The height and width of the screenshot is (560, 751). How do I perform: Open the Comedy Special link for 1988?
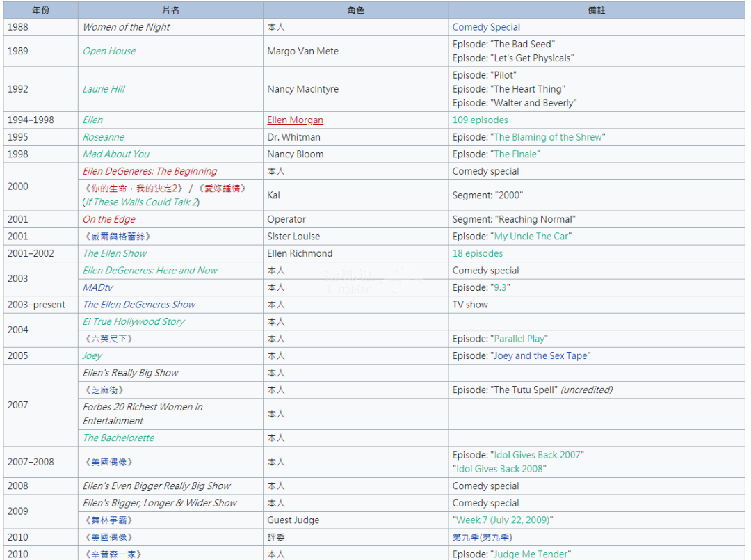pyautogui.click(x=486, y=27)
